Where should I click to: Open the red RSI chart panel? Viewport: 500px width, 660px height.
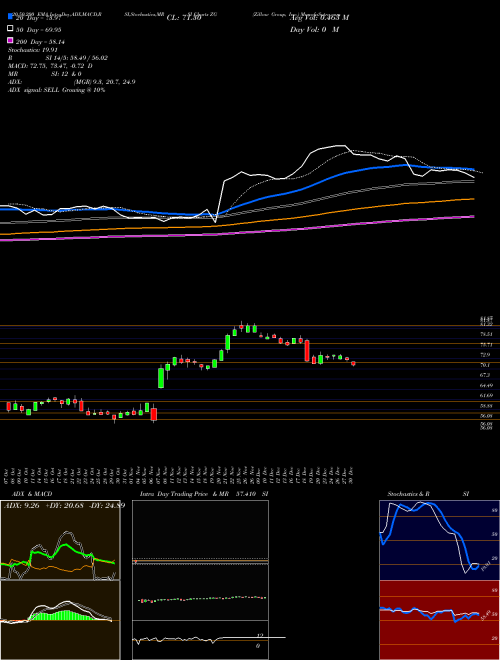pos(439,620)
